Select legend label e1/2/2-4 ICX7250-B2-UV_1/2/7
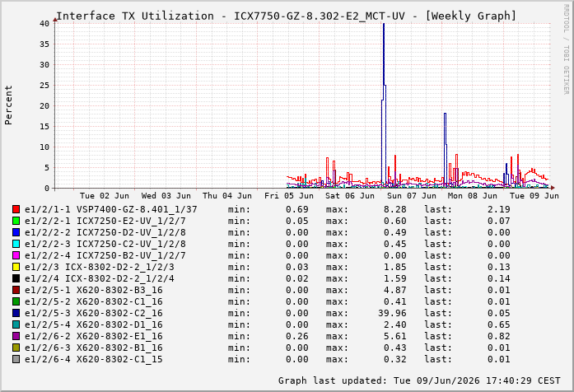Image resolution: width=574 pixels, height=392 pixels. click(105, 255)
